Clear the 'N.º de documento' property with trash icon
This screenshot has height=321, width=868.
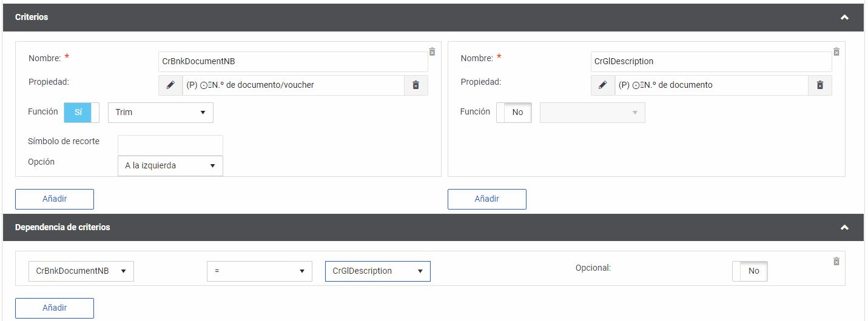click(820, 85)
